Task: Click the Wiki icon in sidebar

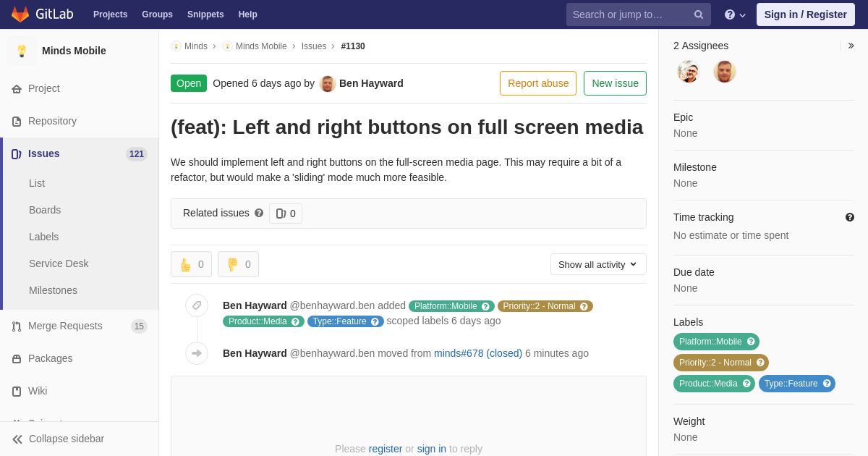Action: [x=17, y=391]
